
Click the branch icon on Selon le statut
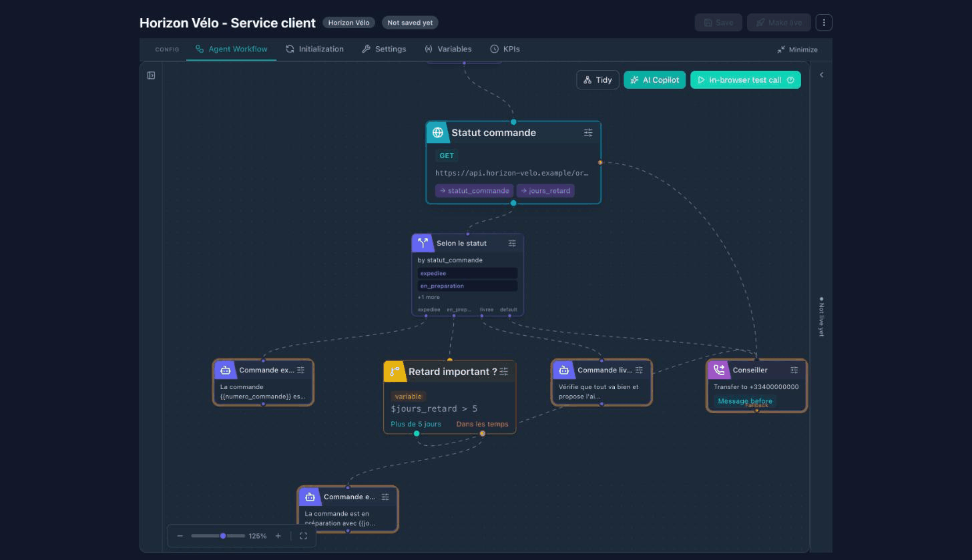pos(423,243)
